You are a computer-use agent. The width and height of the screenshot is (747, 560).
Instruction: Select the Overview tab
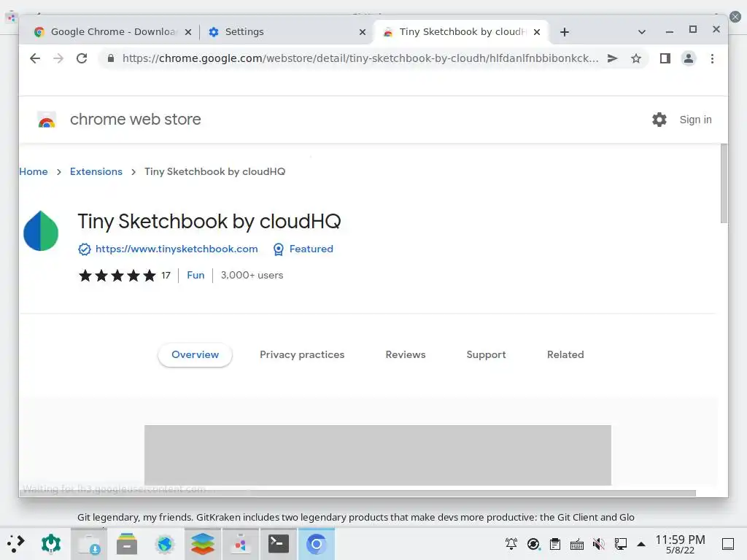pyautogui.click(x=195, y=355)
